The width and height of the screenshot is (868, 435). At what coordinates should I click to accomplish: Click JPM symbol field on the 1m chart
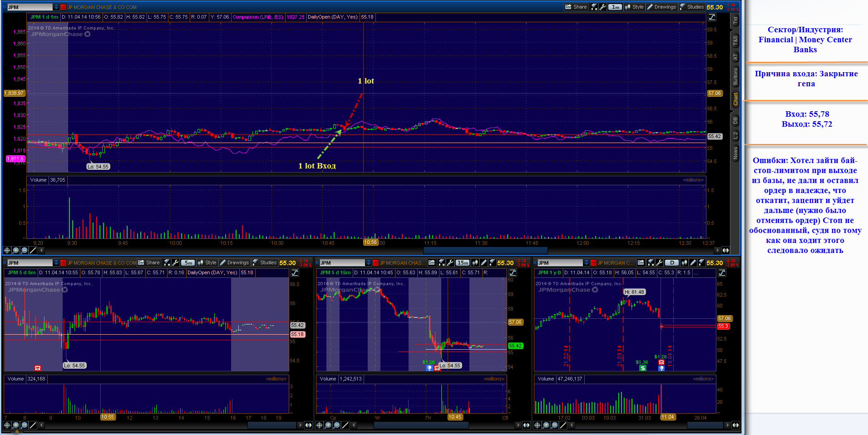[x=30, y=7]
